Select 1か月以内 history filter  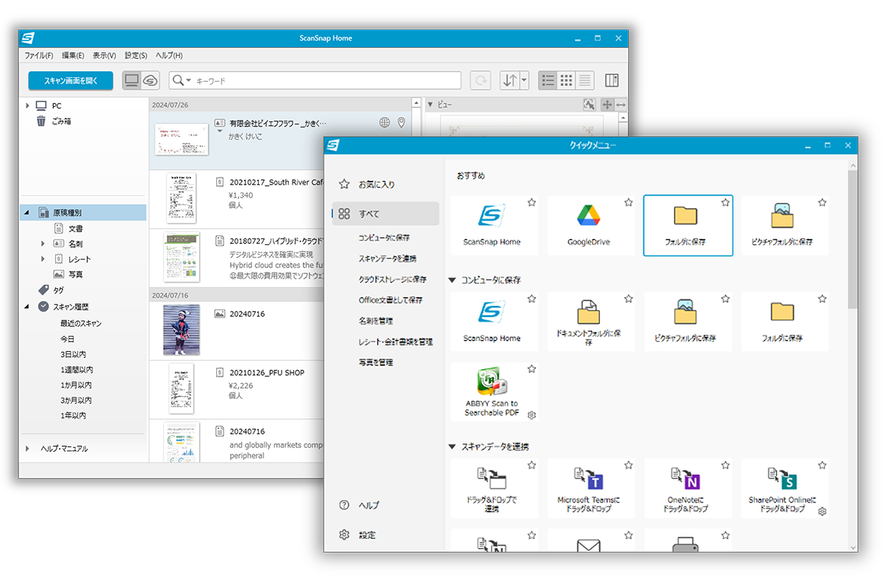pos(76,385)
